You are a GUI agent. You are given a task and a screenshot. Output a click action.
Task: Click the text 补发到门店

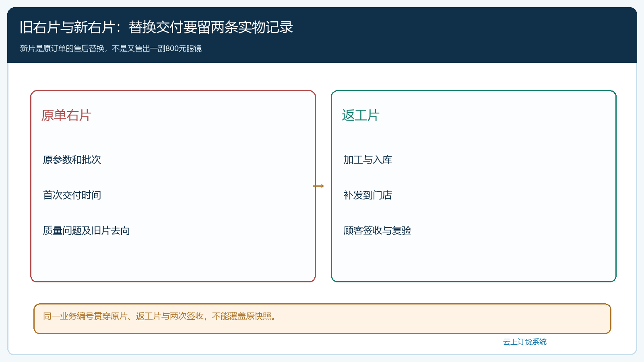[x=367, y=195]
